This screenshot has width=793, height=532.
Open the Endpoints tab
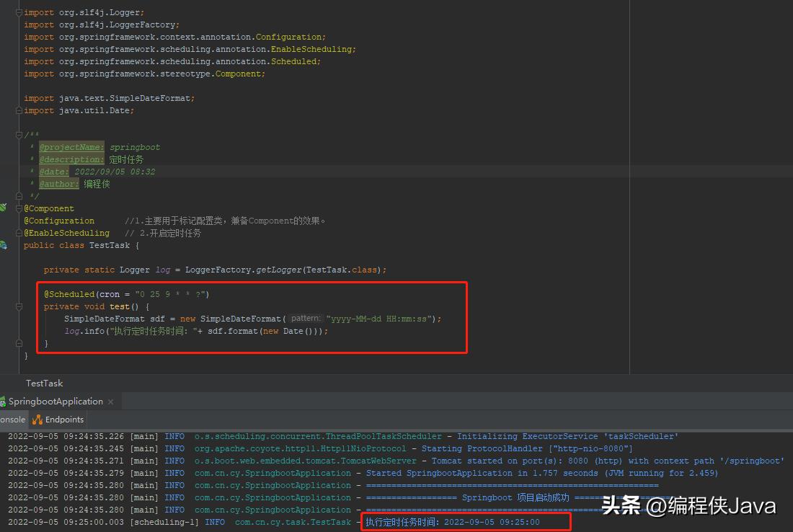(x=64, y=420)
